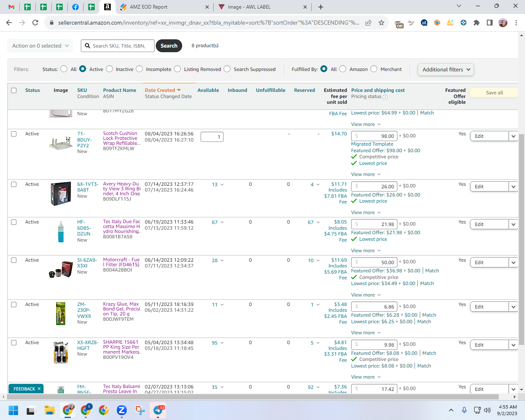Filter Fulfilled By Amazon
525x420 pixels.
coord(343,69)
